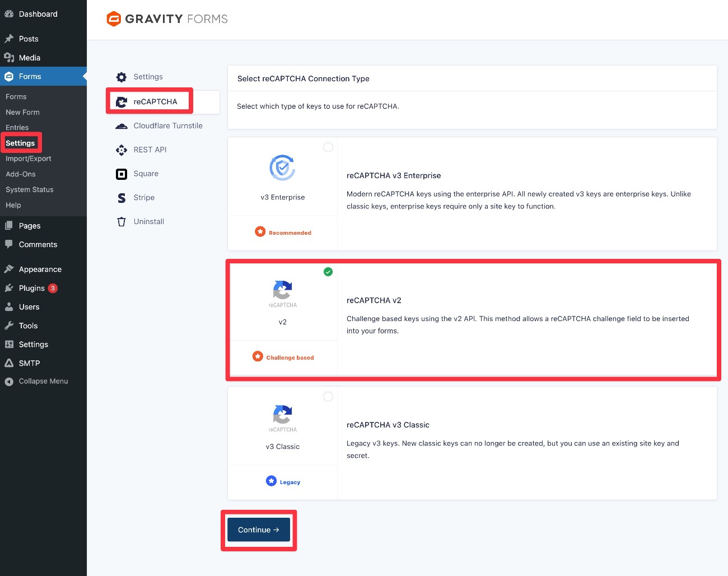This screenshot has width=728, height=576.
Task: Click the reCAPTCHA v3 Classic card logo
Action: tap(282, 415)
